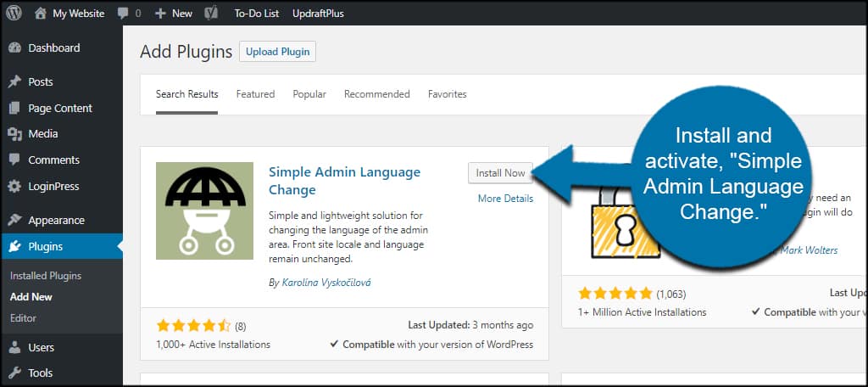The image size is (868, 387).
Task: Click the Comments sidebar bubble icon
Action: [14, 160]
